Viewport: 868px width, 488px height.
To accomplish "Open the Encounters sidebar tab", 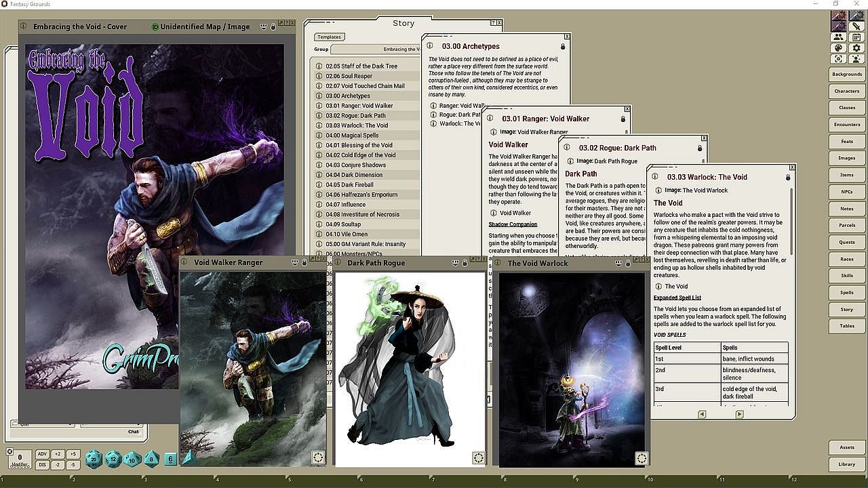I will [x=847, y=125].
